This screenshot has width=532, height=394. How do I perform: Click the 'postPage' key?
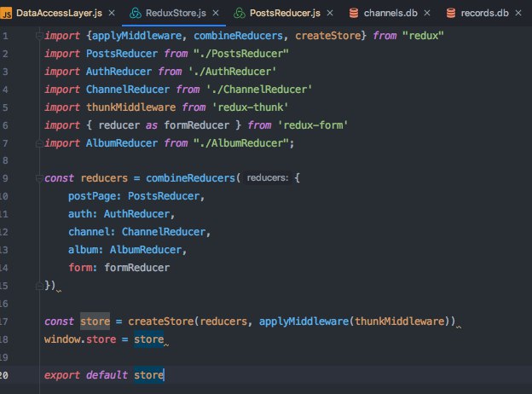91,196
